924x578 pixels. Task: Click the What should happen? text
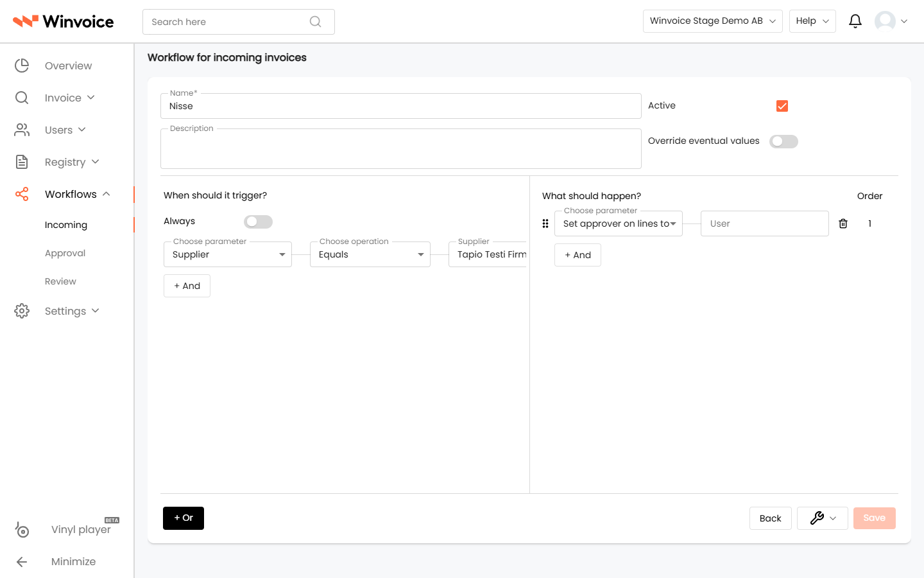tap(592, 196)
